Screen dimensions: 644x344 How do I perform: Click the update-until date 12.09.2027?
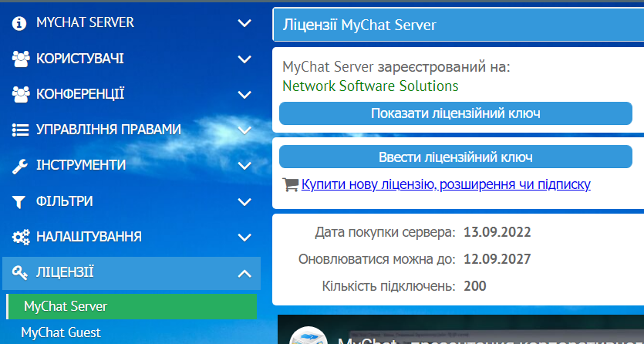(x=497, y=259)
